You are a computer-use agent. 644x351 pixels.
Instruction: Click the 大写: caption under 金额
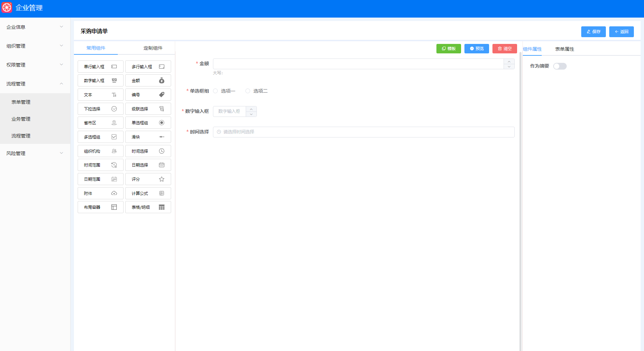[218, 73]
